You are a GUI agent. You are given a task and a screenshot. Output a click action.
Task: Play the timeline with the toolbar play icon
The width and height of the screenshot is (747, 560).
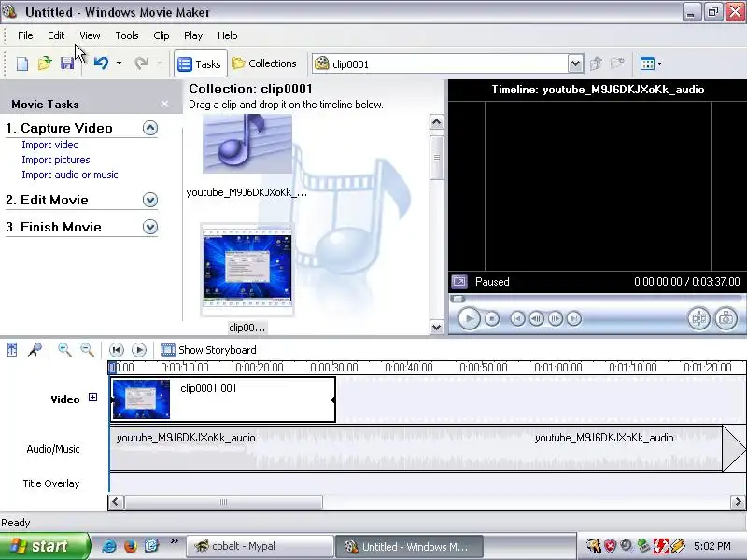(x=138, y=350)
